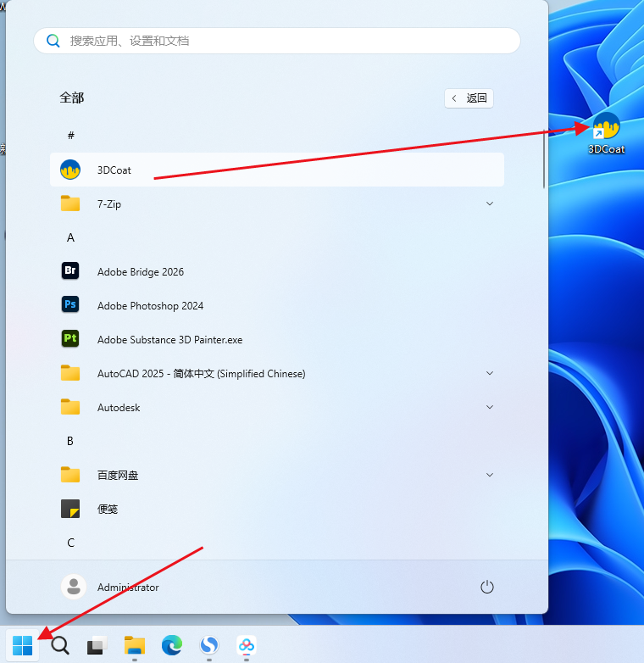Click the Adobe Photoshop 2024 label
The width and height of the screenshot is (644, 663).
151,306
